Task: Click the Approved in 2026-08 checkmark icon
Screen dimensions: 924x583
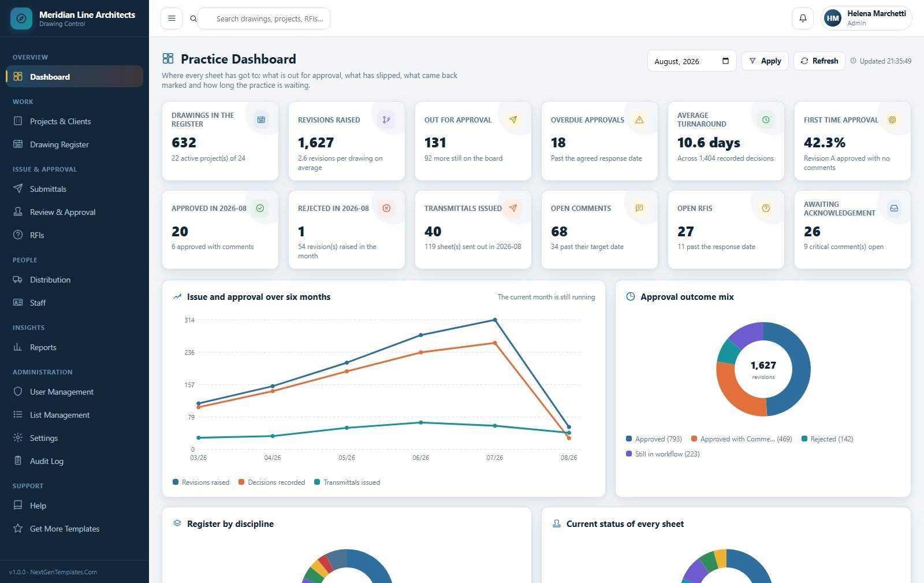Action: (260, 208)
